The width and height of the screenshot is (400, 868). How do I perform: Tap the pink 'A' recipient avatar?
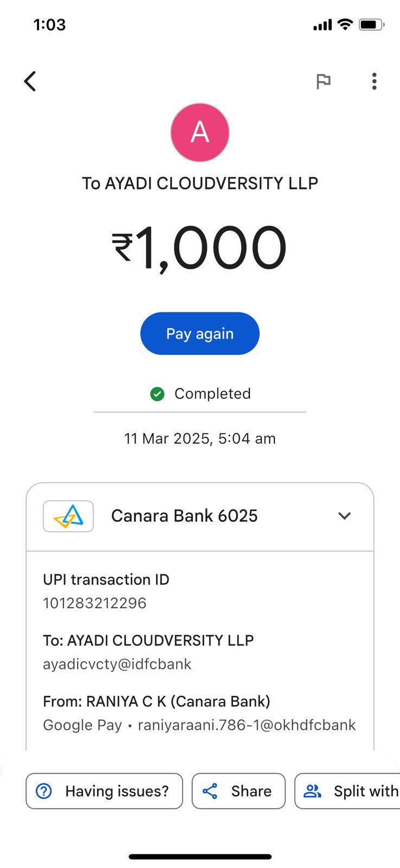click(200, 132)
